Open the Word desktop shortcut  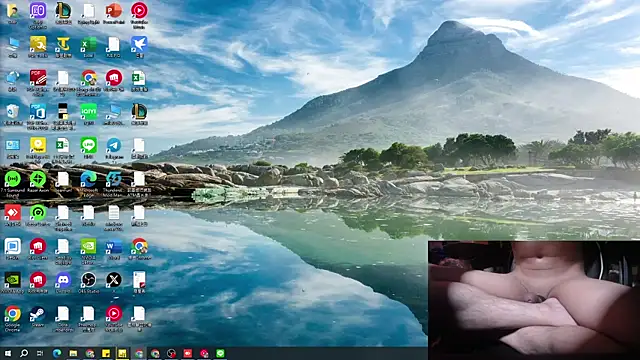click(x=114, y=249)
